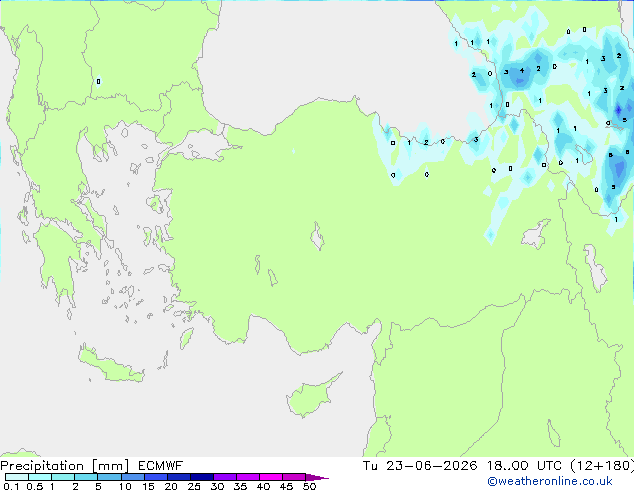Select the 2–5 mm legend color swatch
The width and height of the screenshot is (634, 490).
click(x=86, y=477)
